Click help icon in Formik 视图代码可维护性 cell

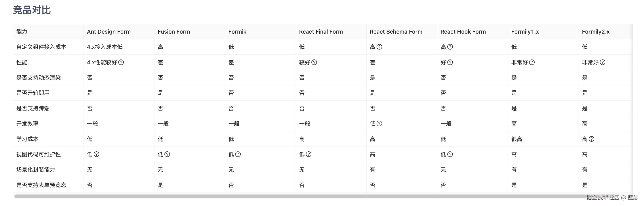(x=238, y=154)
